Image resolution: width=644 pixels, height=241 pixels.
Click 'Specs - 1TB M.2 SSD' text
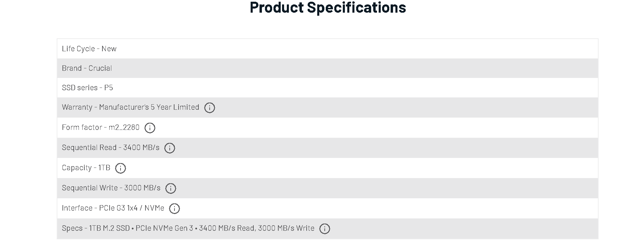point(96,228)
